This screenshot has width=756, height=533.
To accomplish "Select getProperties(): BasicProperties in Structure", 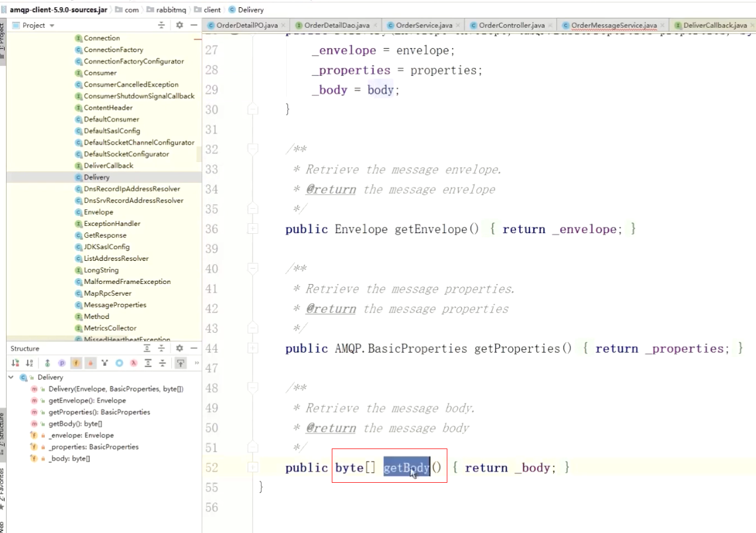I will click(99, 412).
